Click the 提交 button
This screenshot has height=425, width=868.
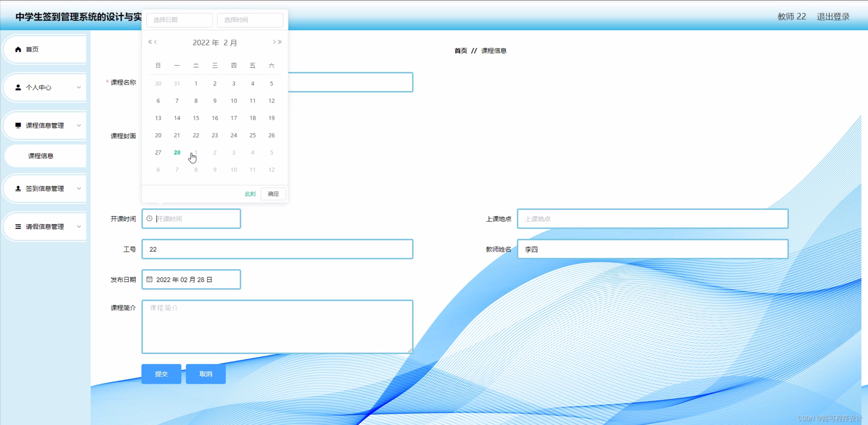(x=161, y=374)
